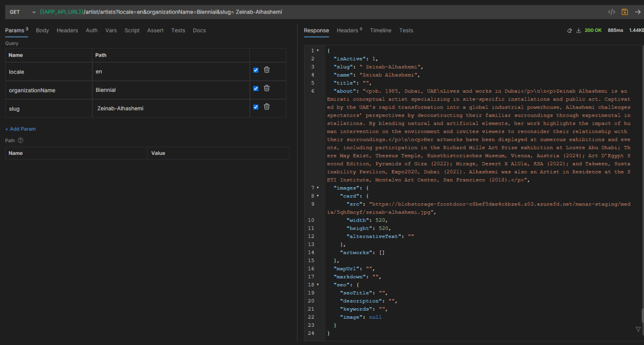Screen dimensions: 644x345
Task: Open the response Headers tab
Action: pyautogui.click(x=349, y=30)
